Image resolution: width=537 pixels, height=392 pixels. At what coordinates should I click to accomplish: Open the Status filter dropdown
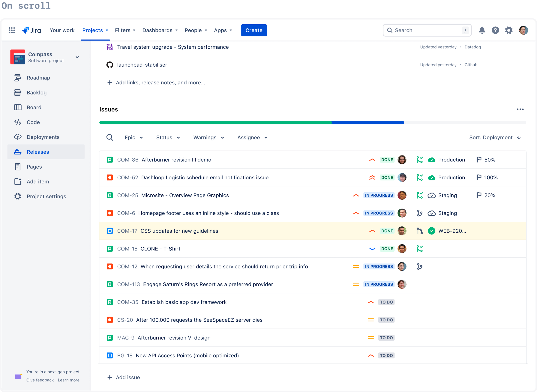tap(168, 137)
